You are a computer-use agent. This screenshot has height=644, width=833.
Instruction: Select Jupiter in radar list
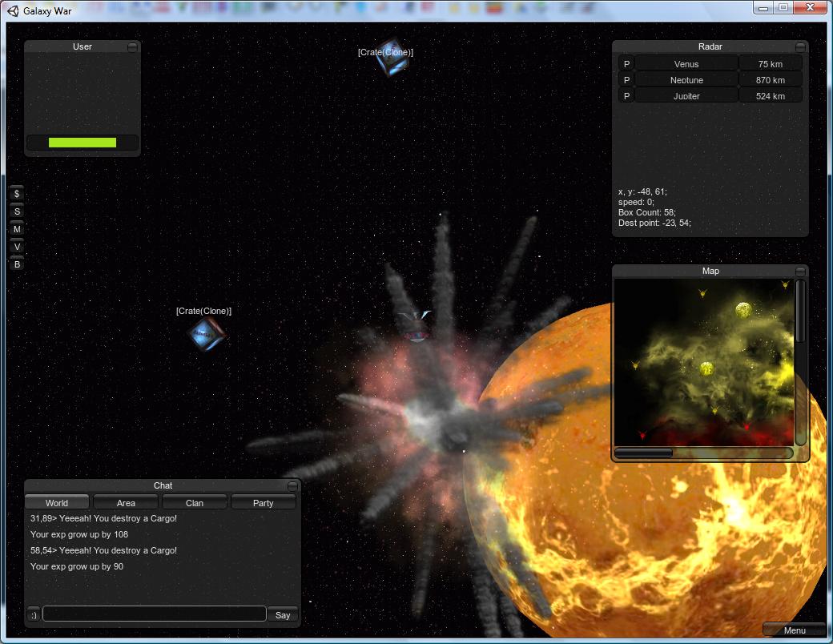686,96
